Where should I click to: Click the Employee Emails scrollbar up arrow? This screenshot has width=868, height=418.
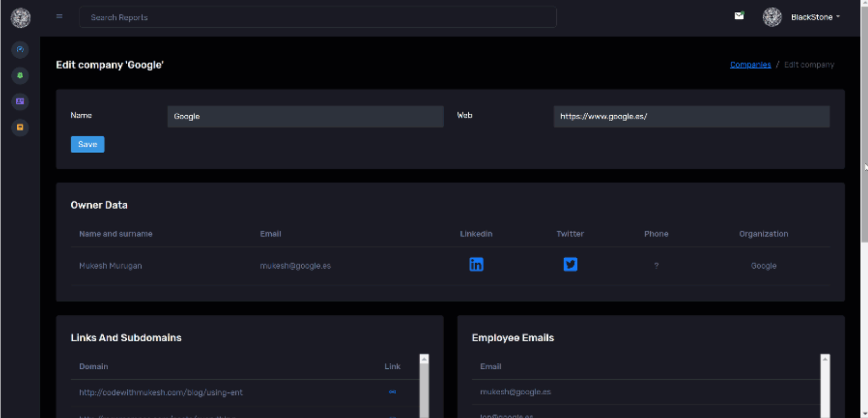click(x=825, y=359)
